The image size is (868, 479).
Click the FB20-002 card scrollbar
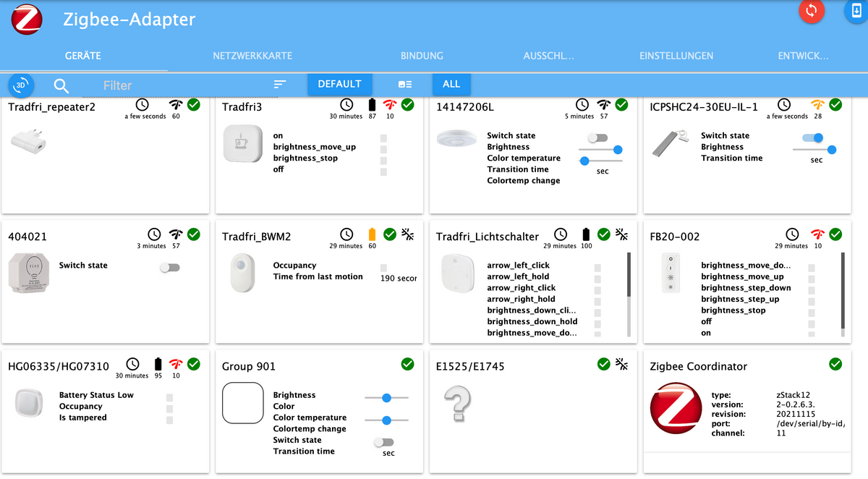(x=843, y=294)
